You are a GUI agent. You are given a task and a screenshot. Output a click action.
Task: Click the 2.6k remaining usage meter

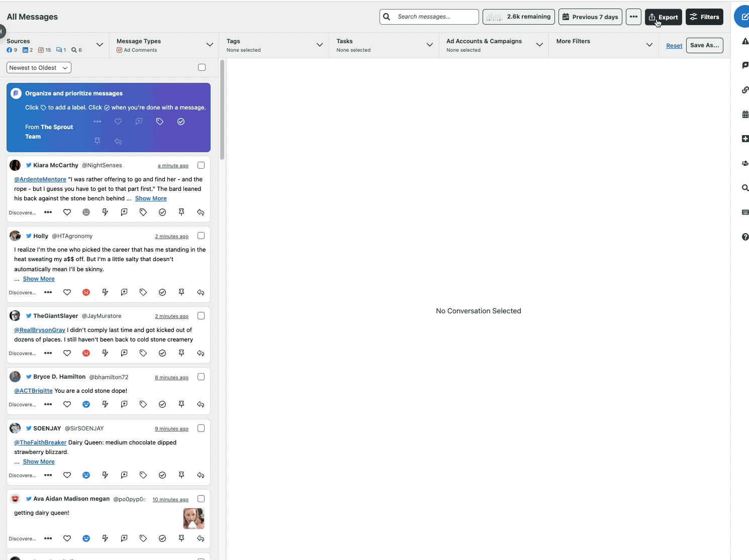[518, 17]
